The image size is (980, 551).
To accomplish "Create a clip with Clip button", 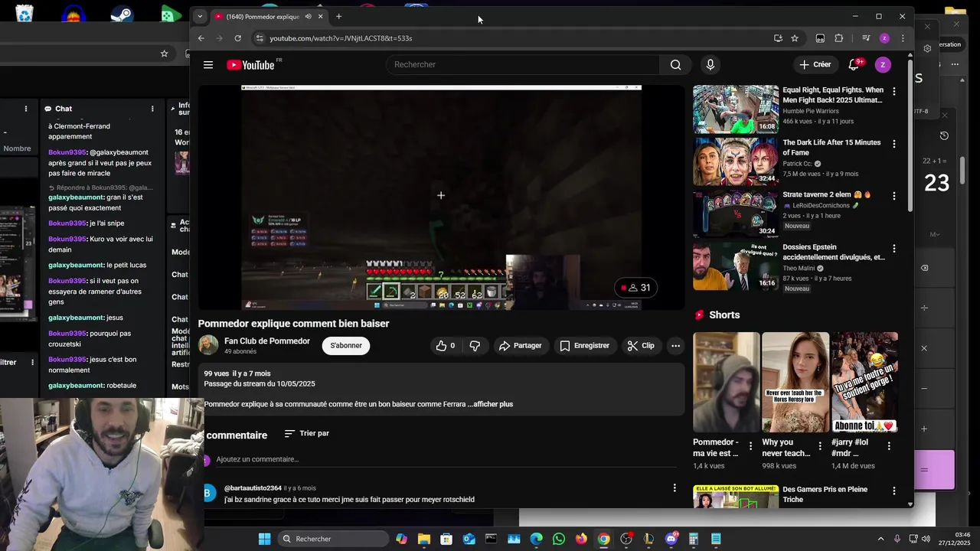I will [x=641, y=346].
